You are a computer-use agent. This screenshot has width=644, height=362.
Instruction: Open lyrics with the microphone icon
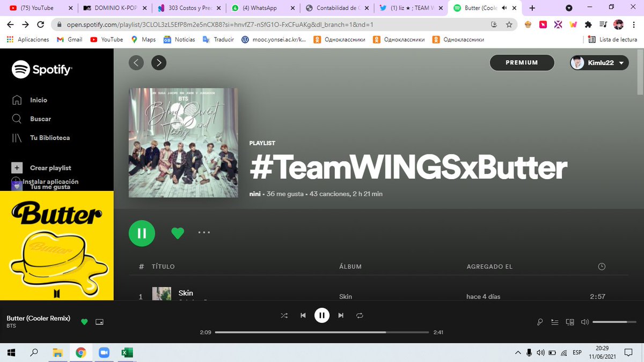pyautogui.click(x=540, y=322)
